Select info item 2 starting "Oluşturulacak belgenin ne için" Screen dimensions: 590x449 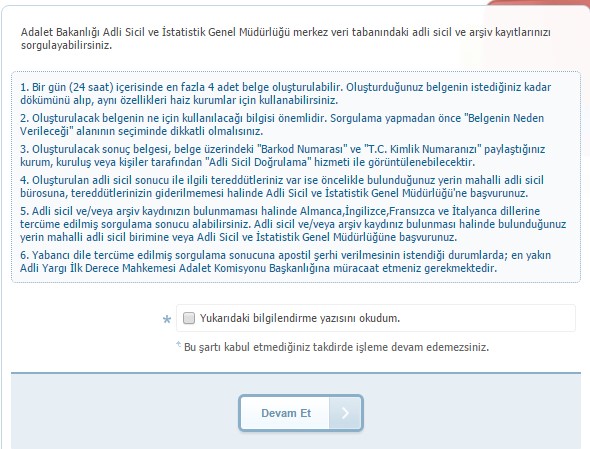pos(282,125)
